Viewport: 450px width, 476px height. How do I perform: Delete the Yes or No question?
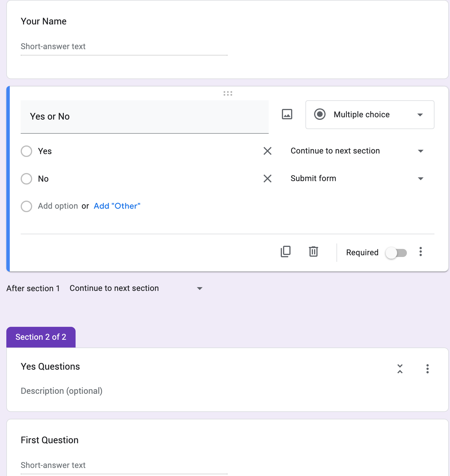pyautogui.click(x=313, y=252)
